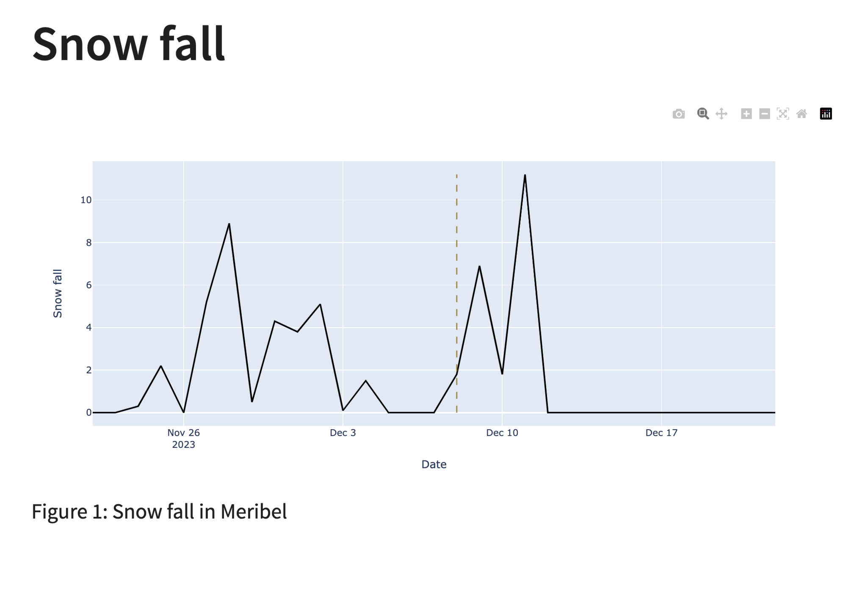
Task: Click the "Date" x-axis title
Action: [x=434, y=464]
